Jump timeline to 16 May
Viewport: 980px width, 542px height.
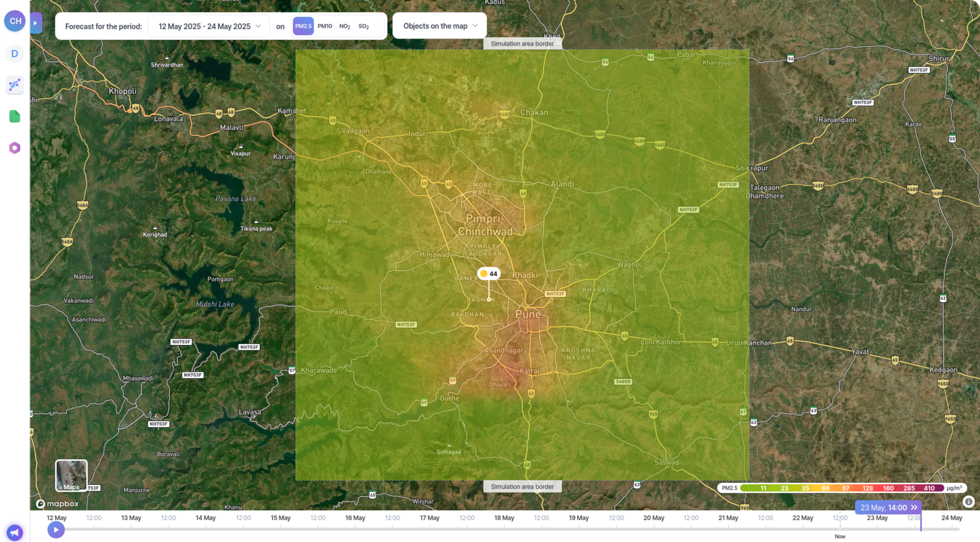[355, 518]
